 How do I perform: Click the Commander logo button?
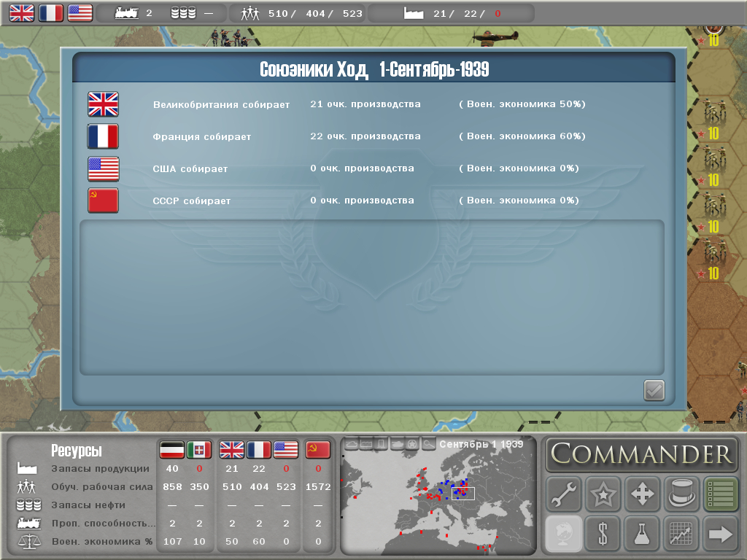(641, 454)
